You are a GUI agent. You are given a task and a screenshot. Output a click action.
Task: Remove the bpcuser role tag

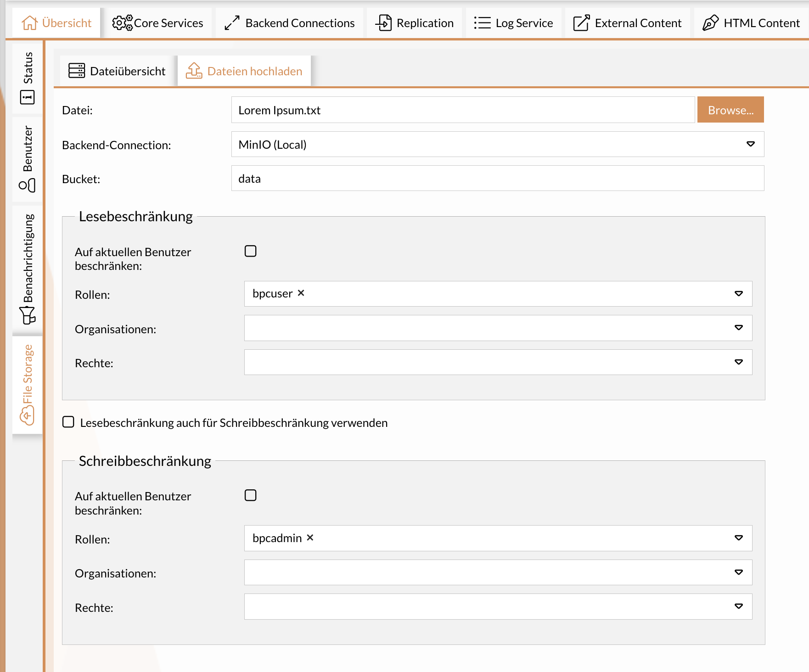tap(301, 293)
